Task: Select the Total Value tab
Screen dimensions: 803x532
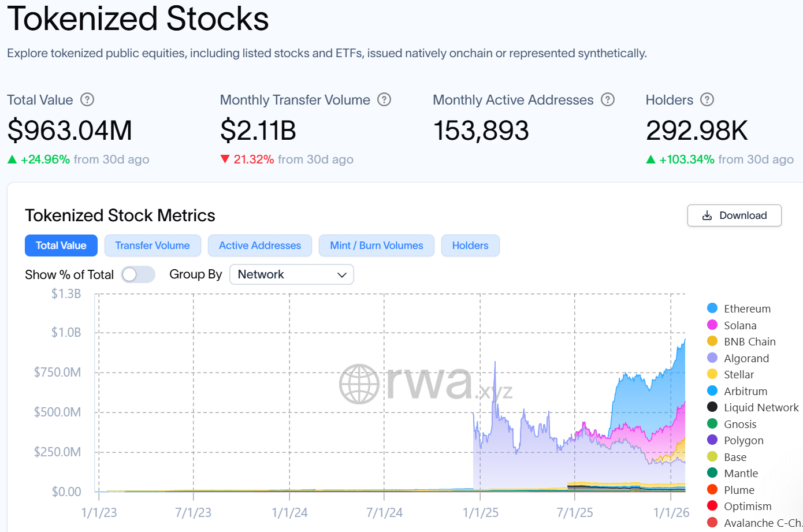Action: pos(61,245)
